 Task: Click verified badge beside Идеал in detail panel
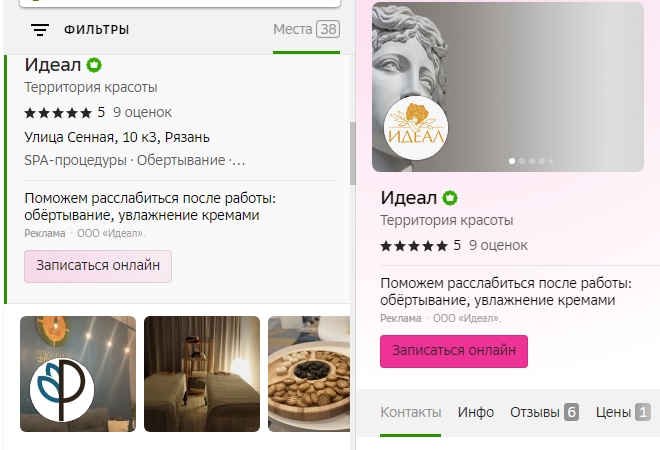click(x=450, y=198)
